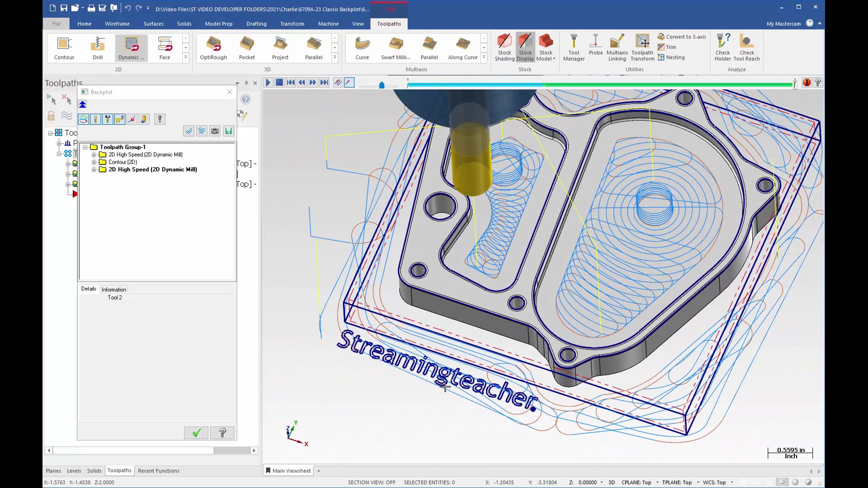Open the Multiaxis gallery expander
868x488 pixels.
[x=484, y=57]
